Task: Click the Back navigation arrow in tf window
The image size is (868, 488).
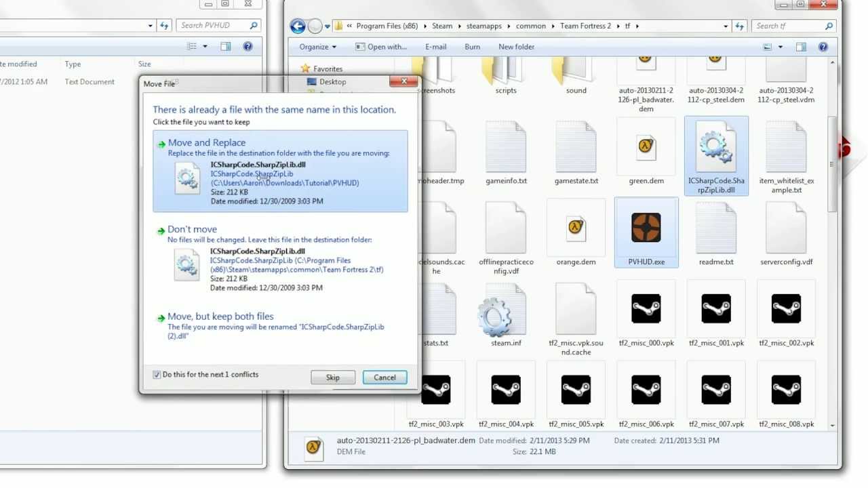Action: click(x=298, y=26)
